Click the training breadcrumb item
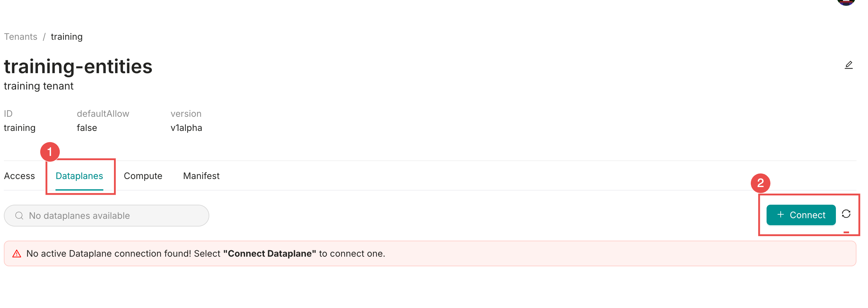 67,37
